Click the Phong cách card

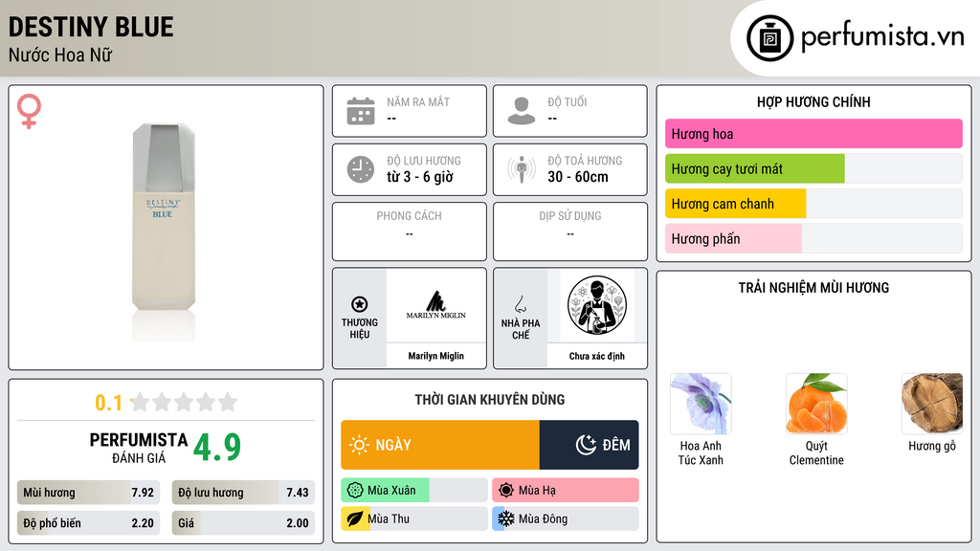(x=410, y=231)
